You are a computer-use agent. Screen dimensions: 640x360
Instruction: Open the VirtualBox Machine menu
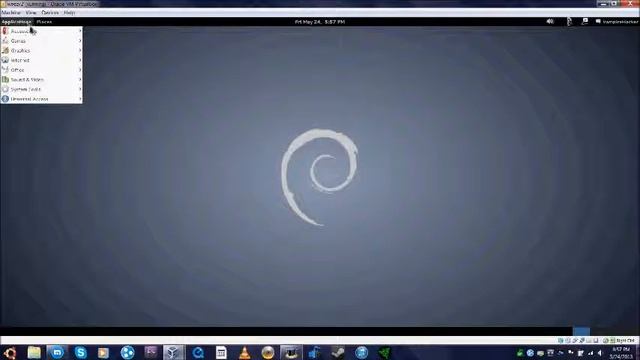11,13
